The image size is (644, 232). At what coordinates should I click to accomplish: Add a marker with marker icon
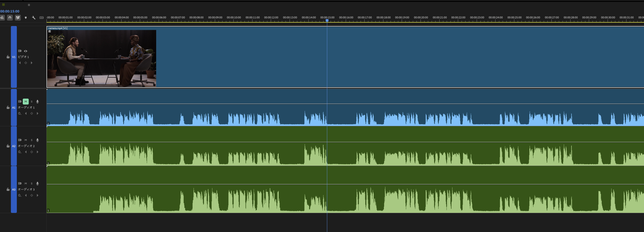point(25,18)
